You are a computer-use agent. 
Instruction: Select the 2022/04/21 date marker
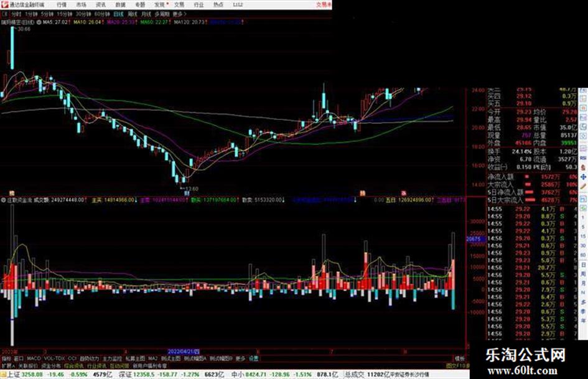(x=183, y=352)
